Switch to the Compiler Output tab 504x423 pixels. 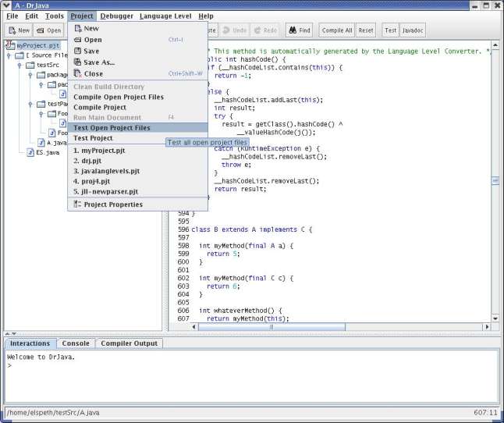[x=130, y=343]
